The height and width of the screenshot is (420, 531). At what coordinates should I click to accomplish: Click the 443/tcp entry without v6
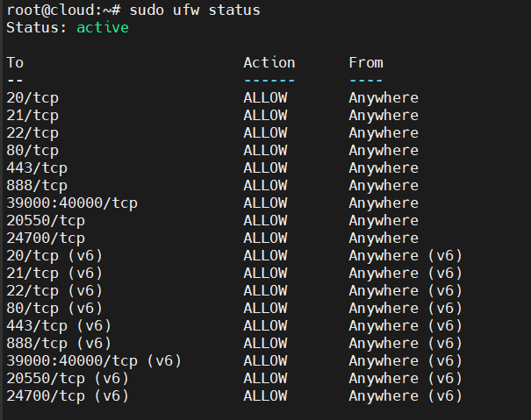(x=37, y=168)
